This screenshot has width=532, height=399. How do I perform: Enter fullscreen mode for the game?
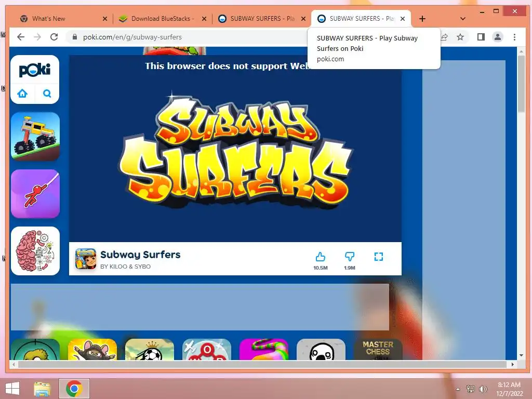(x=379, y=257)
